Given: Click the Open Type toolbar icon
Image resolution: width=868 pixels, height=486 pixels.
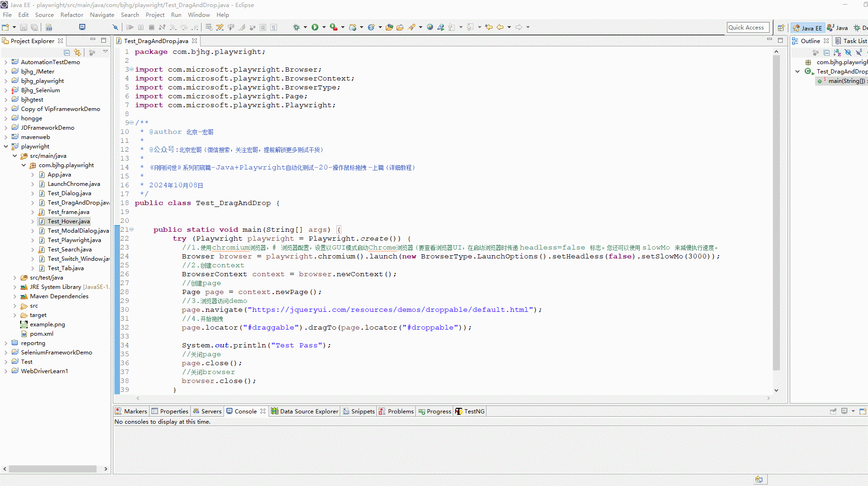Looking at the screenshot, I should [x=389, y=27].
